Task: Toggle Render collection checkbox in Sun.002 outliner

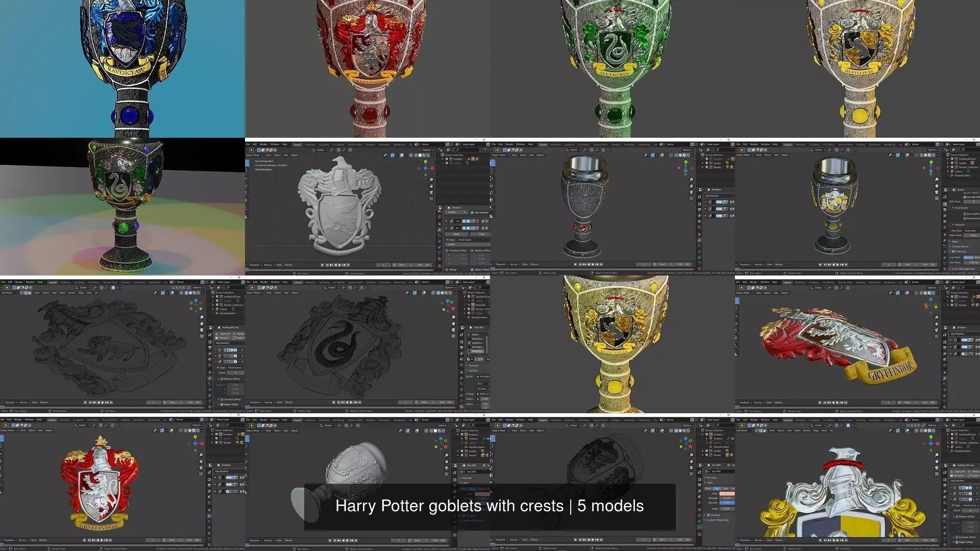Action: [x=706, y=455]
